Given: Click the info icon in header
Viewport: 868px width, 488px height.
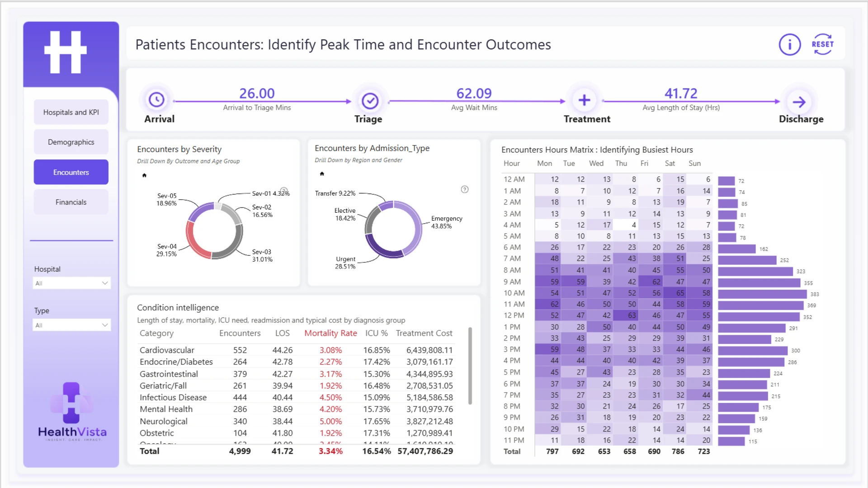Looking at the screenshot, I should 789,44.
